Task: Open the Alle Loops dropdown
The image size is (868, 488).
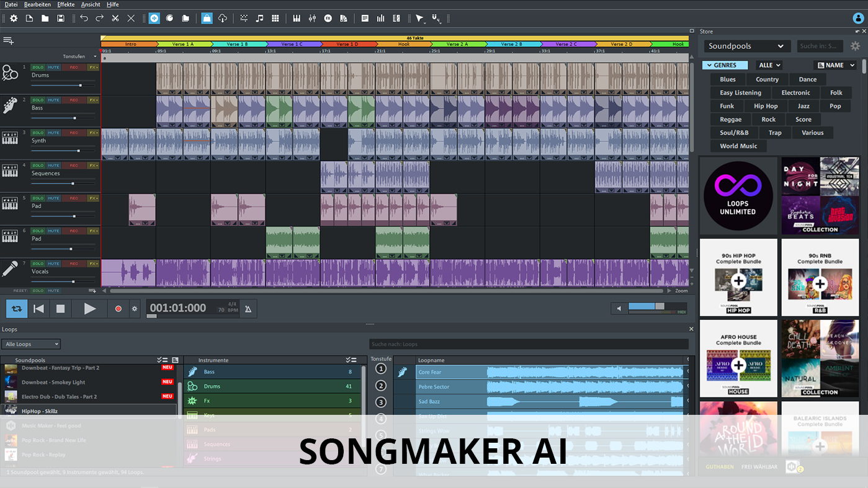Action: 31,344
